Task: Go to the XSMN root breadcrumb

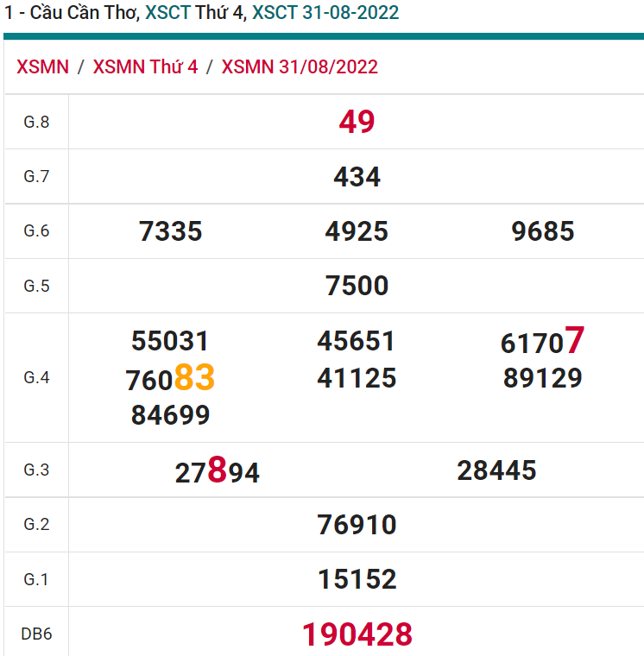Action: pos(42,67)
